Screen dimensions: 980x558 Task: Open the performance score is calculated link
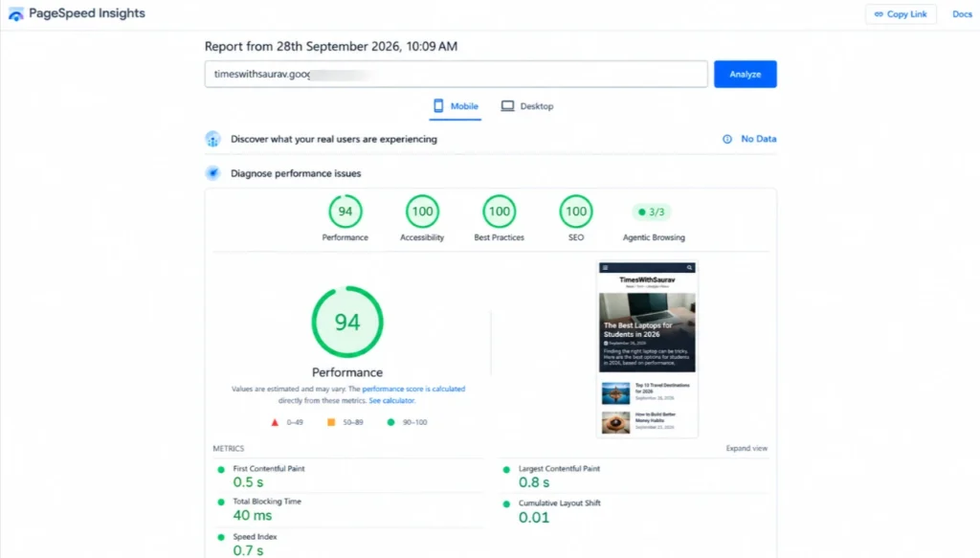click(x=413, y=389)
